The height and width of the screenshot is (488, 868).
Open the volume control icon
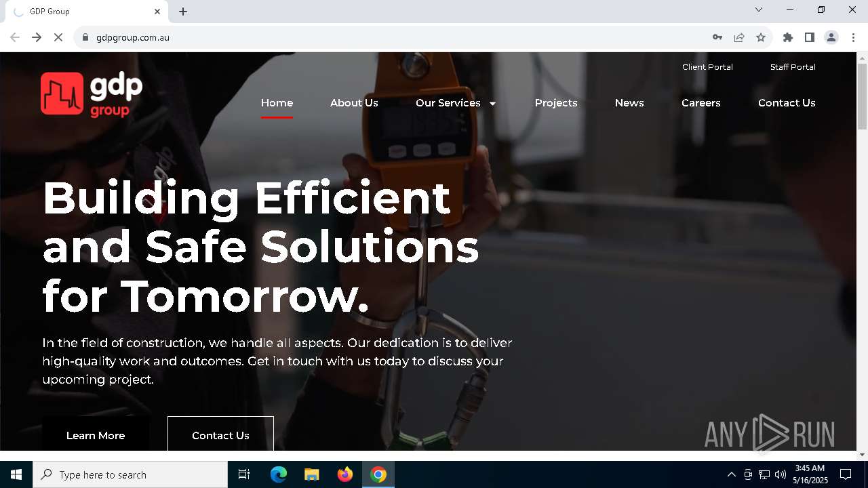coord(781,474)
